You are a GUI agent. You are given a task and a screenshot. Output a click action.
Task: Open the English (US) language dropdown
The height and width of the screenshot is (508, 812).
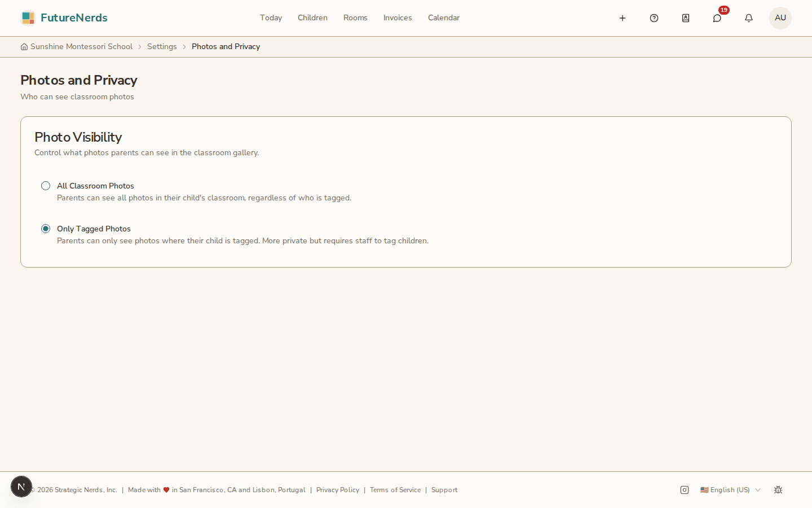730,490
